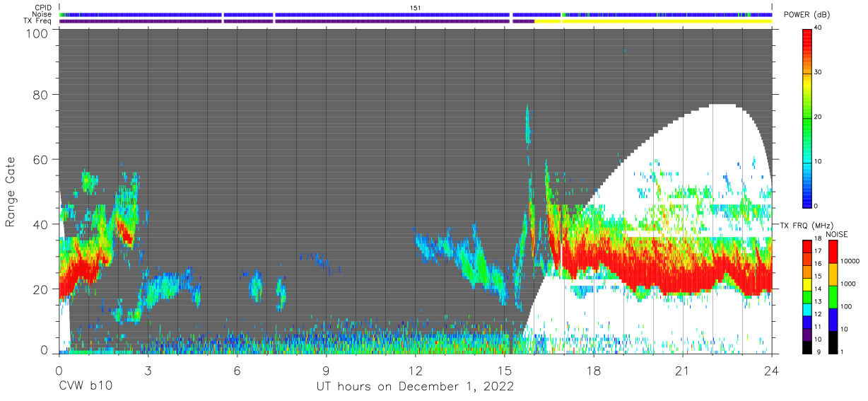
Task: Click the NOISE color bar legend
Action: click(x=835, y=296)
